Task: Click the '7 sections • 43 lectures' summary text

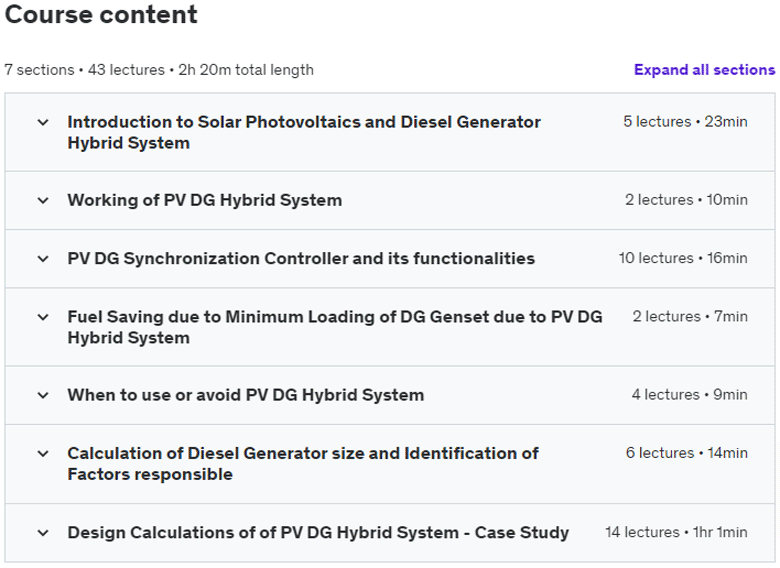Action: (159, 70)
